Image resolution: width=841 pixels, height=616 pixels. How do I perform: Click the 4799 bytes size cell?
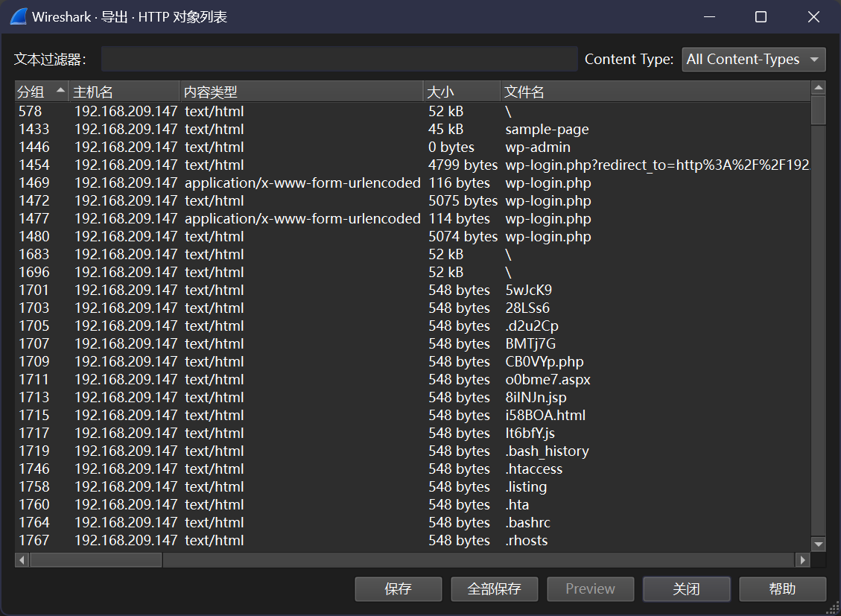point(463,165)
